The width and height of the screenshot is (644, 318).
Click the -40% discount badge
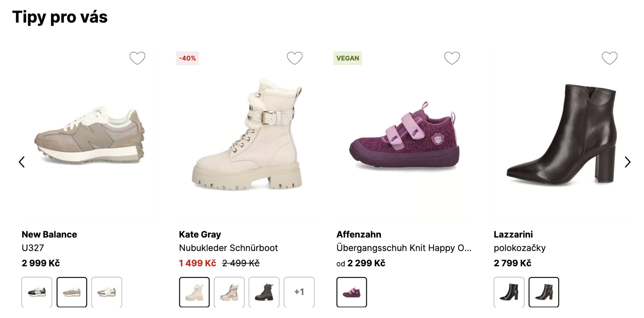click(x=187, y=58)
